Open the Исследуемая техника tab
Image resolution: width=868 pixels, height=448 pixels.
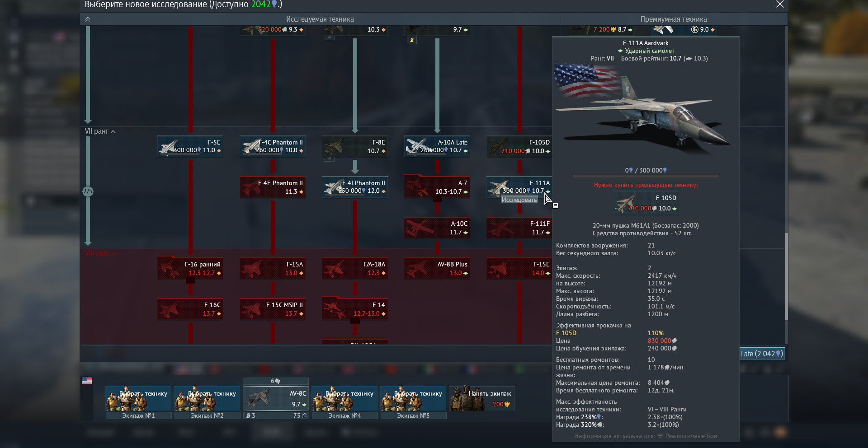320,19
